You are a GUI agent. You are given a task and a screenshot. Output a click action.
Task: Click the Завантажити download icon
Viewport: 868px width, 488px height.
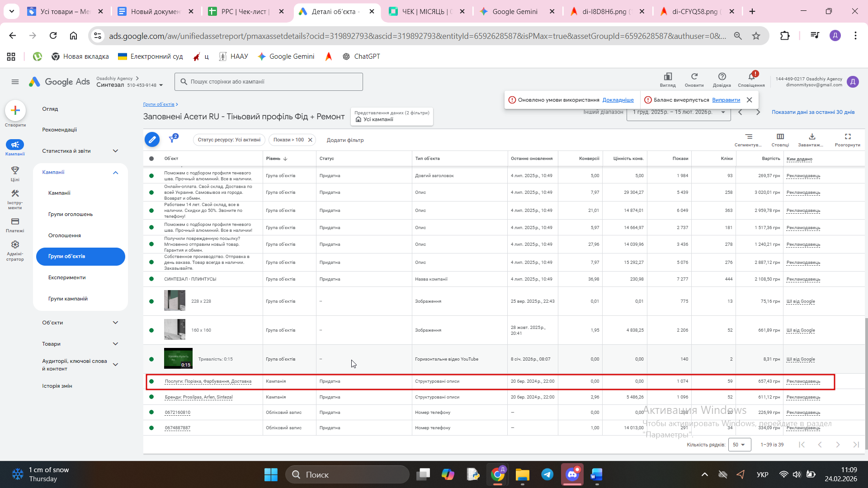pyautogui.click(x=811, y=137)
